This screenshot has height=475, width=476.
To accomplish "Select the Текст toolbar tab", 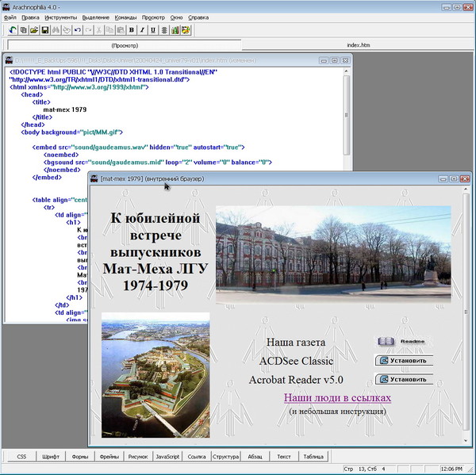I will (284, 456).
